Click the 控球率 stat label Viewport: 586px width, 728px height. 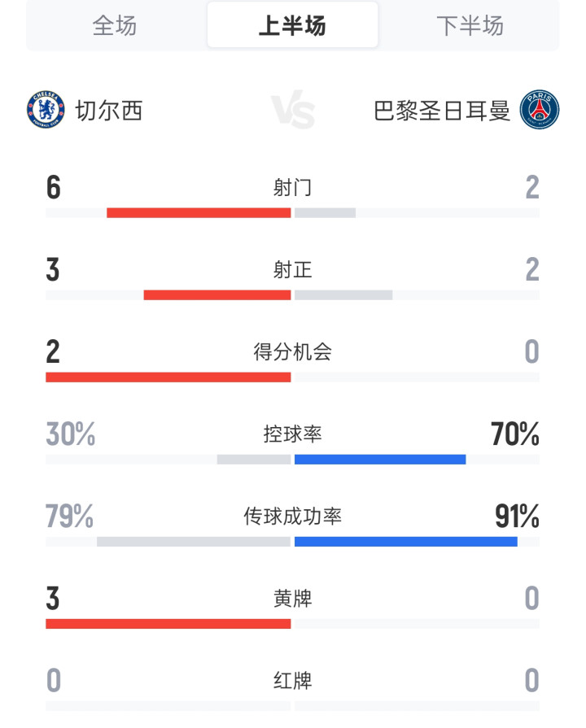(292, 434)
